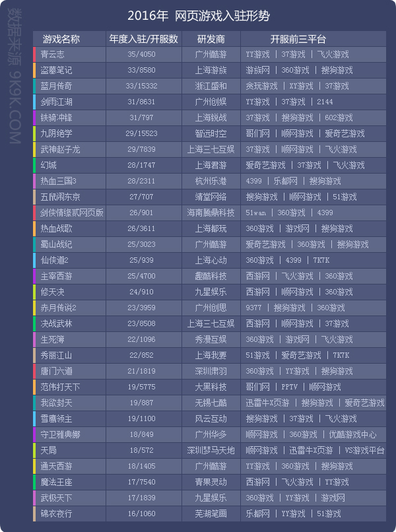
Task: Click the platform 优酷游戏中心
Action: pyautogui.click(x=352, y=434)
